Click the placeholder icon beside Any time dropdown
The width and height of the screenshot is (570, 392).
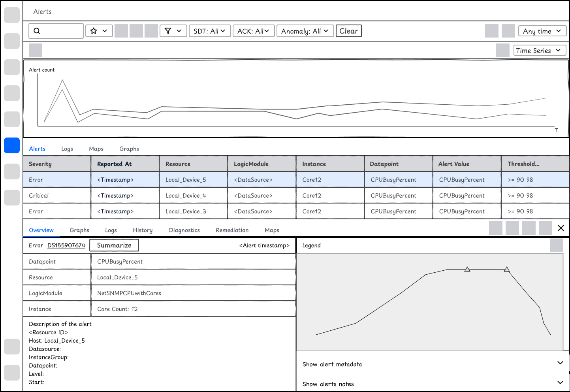(508, 31)
